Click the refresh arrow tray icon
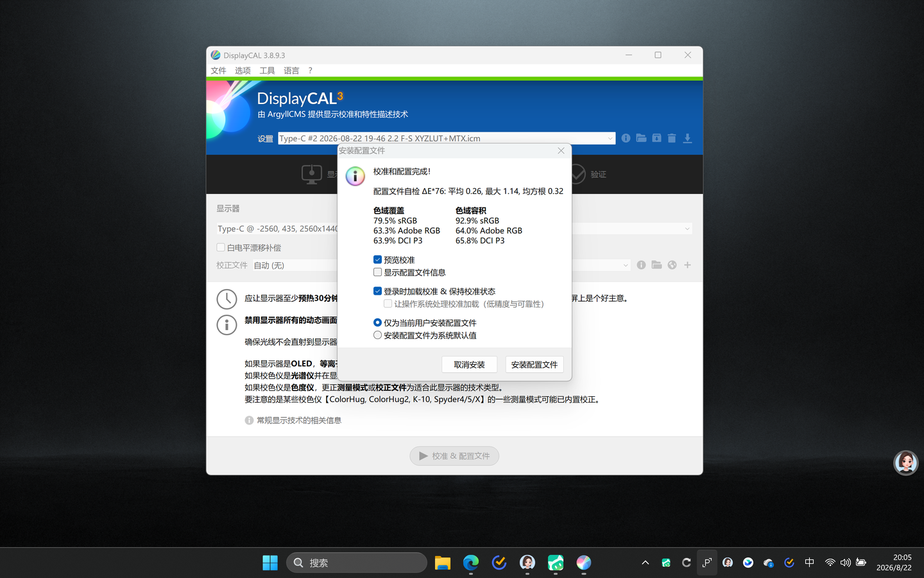 [x=687, y=563]
